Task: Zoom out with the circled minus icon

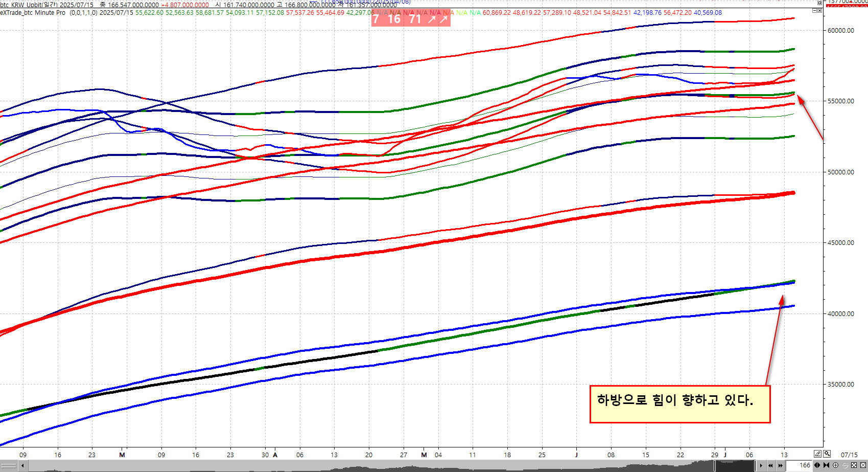Action: click(x=844, y=465)
